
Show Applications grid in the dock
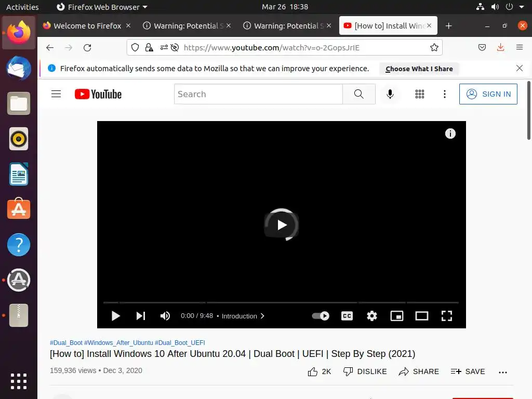pyautogui.click(x=19, y=381)
